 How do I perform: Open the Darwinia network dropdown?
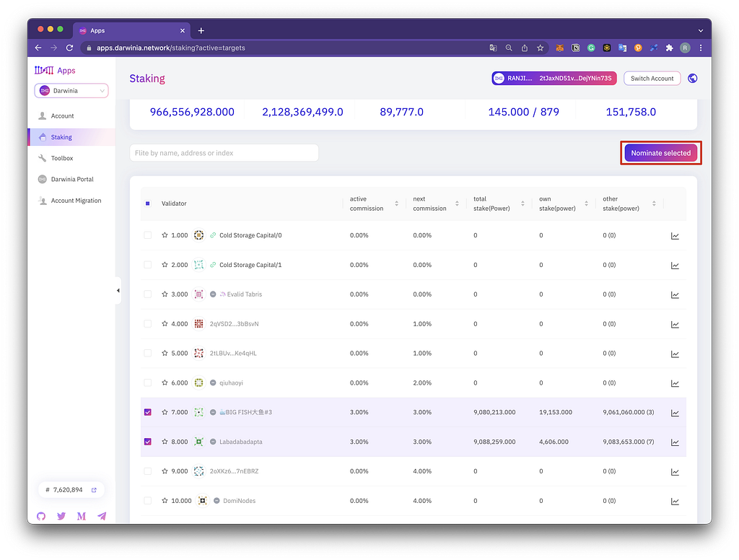(x=71, y=90)
